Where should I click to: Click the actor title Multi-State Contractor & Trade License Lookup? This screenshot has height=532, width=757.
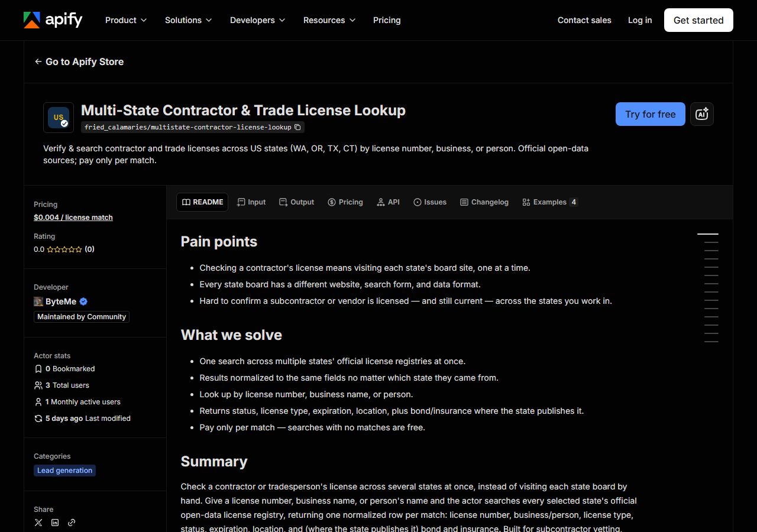[x=243, y=111]
